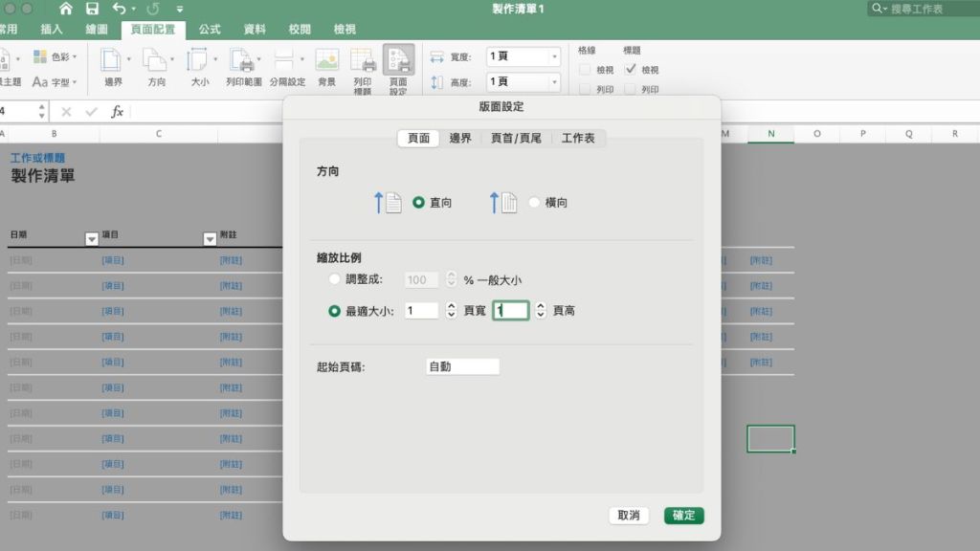Switch to the 頁首/頁尾 dialog tab
Image resolution: width=980 pixels, height=551 pixels.
pos(516,138)
